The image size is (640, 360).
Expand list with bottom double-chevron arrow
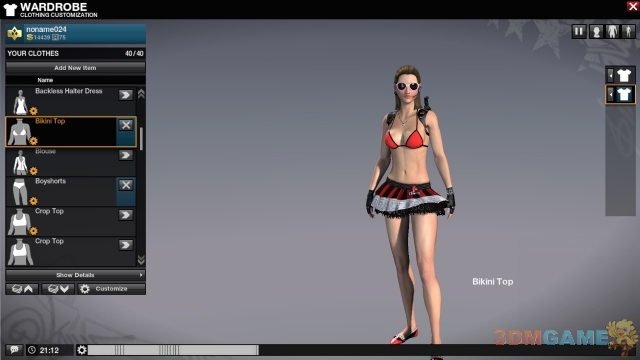point(141,260)
